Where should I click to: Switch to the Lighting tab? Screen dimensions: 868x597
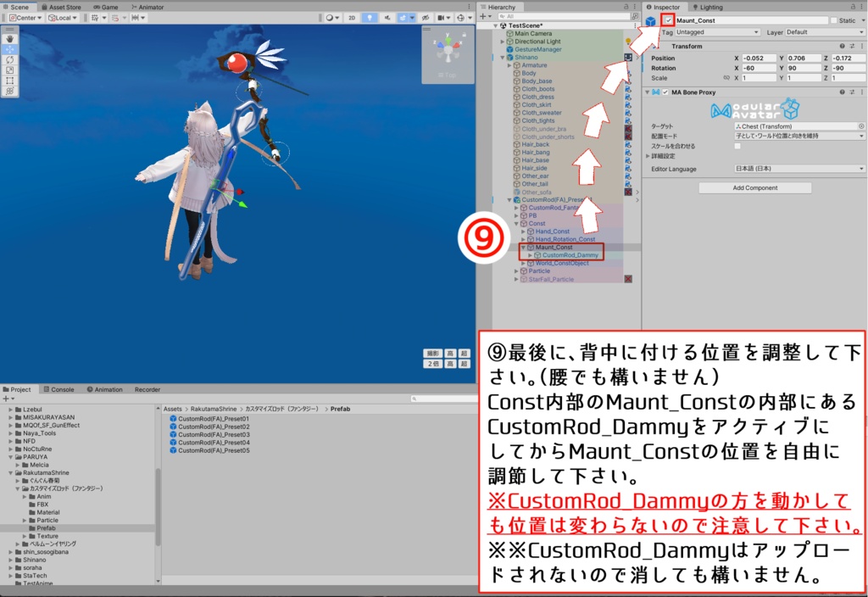[x=707, y=7]
